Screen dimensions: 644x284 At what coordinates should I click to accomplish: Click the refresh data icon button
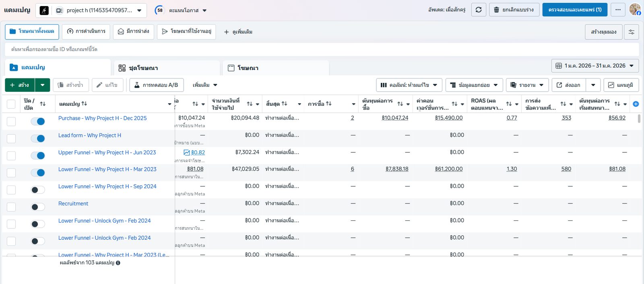479,10
